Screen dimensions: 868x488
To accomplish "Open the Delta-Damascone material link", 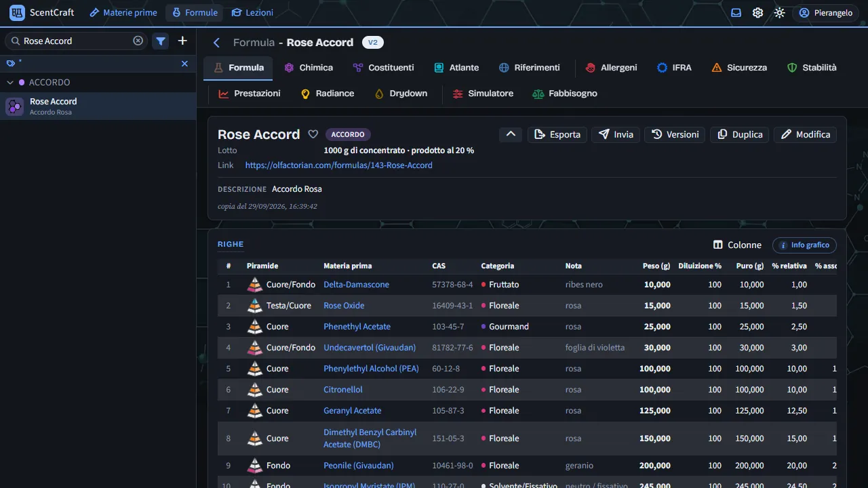I will pyautogui.click(x=356, y=285).
